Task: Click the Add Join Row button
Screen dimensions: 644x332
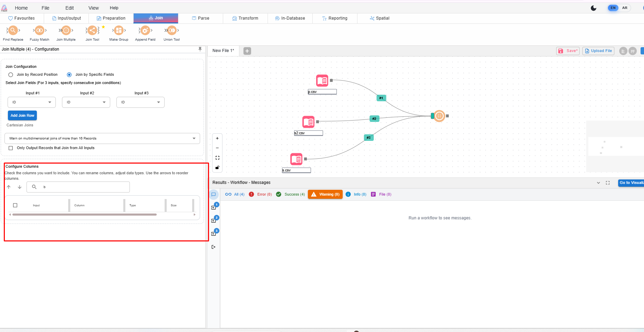Action: [22, 116]
